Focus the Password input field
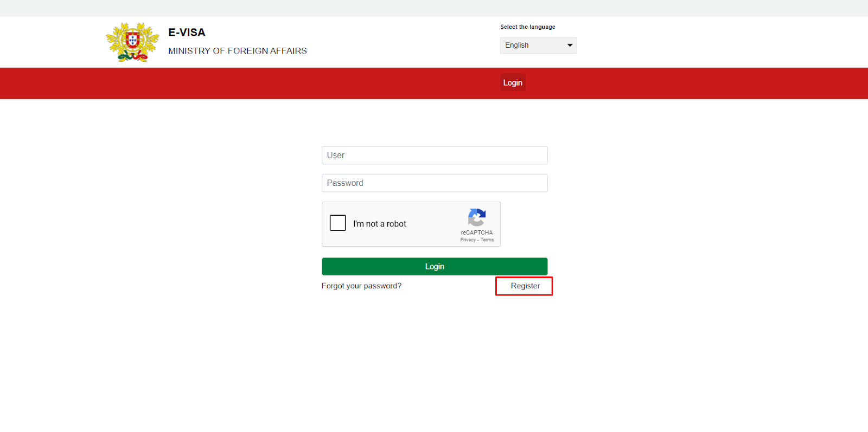This screenshot has height=432, width=868. [435, 183]
